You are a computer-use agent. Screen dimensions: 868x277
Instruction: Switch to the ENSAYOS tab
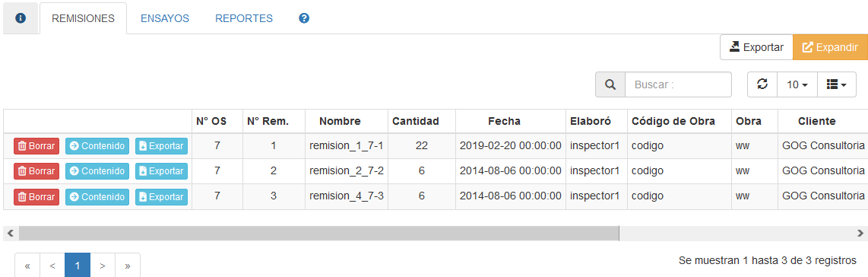tap(165, 18)
